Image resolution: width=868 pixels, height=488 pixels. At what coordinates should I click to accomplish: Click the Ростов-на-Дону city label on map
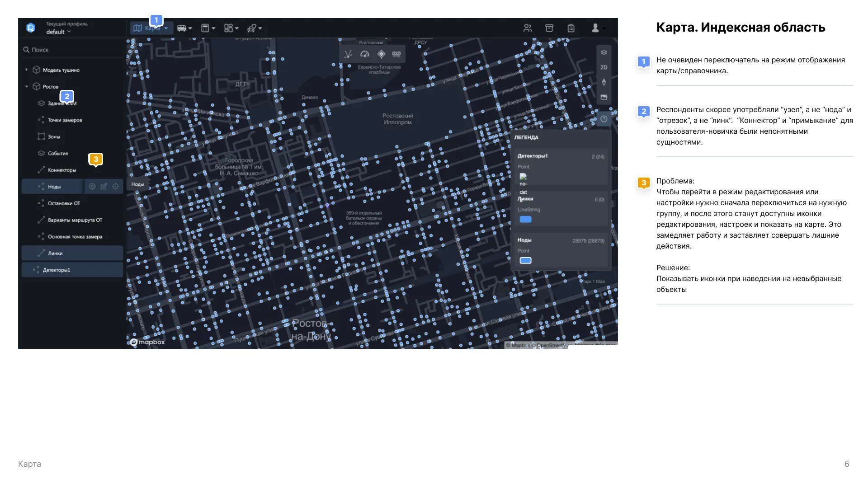click(x=311, y=330)
